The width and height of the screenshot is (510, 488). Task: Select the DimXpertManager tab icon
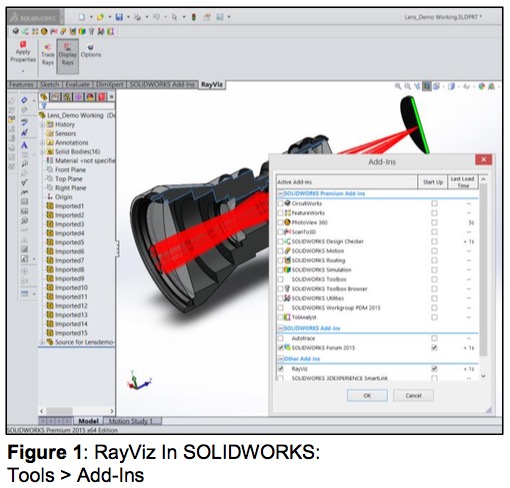pyautogui.click(x=79, y=97)
